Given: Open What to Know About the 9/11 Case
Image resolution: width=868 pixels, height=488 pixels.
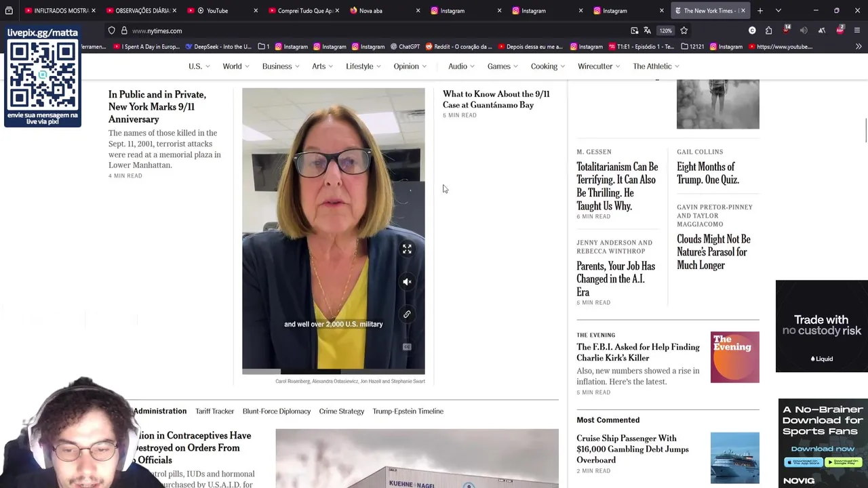Looking at the screenshot, I should pyautogui.click(x=496, y=100).
